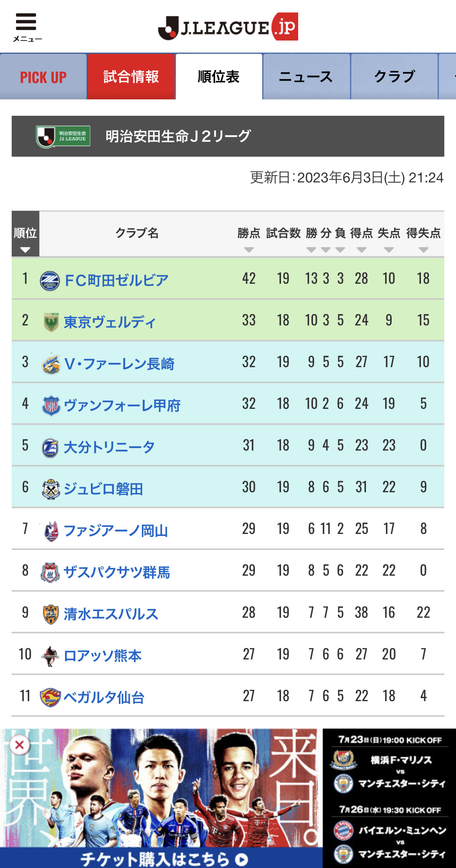
Task: Click the J.LEAGUE.jp logo
Action: [228, 27]
